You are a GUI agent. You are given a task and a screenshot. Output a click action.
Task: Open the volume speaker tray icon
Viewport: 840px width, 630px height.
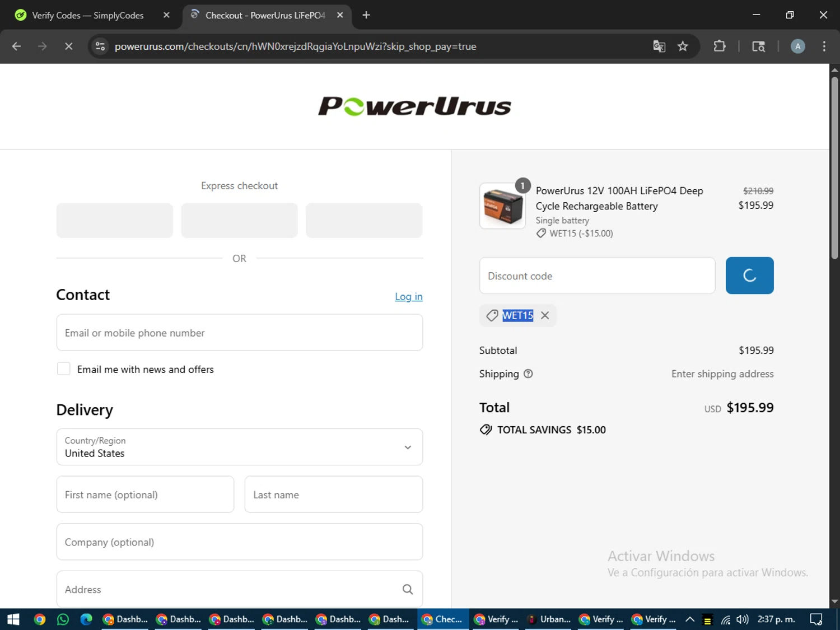(743, 619)
